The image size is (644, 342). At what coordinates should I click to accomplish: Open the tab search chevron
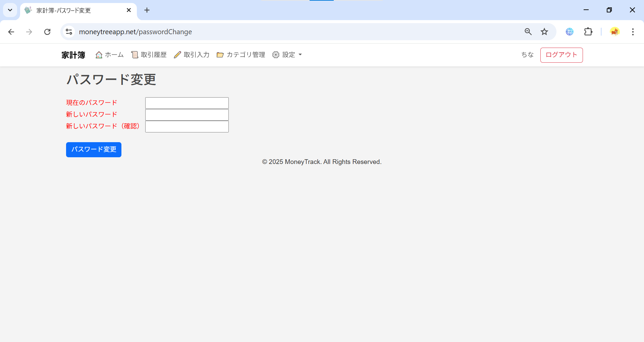(10, 10)
